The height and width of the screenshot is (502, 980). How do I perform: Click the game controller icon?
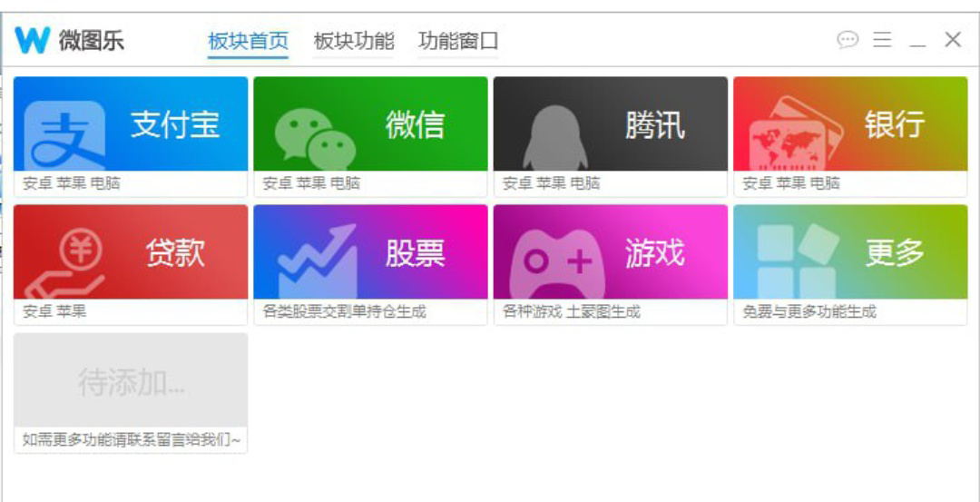click(557, 264)
